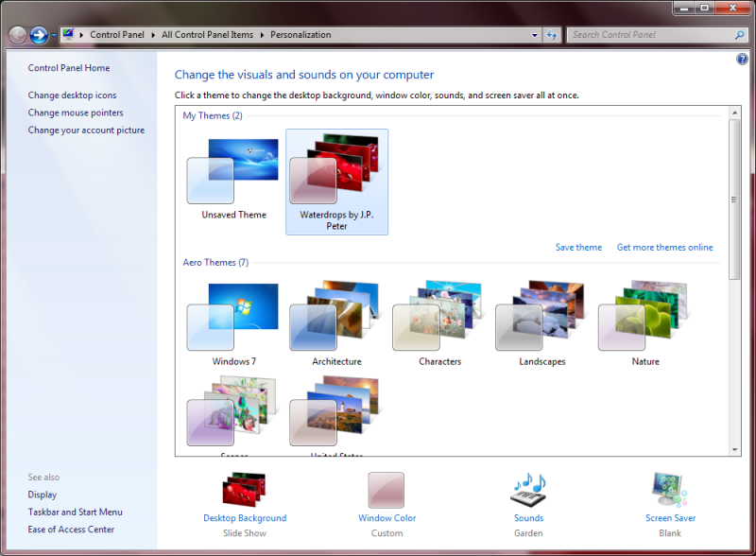
Task: Click the Aero Themes (7) heading
Action: [x=215, y=263]
